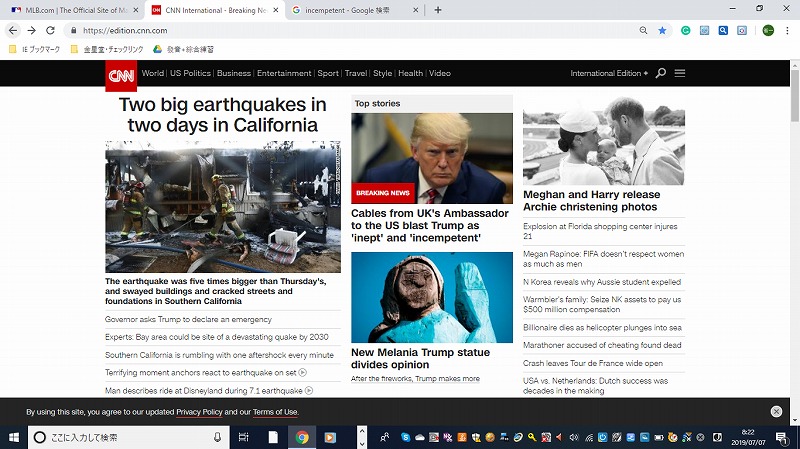The image size is (800, 449).
Task: Open the Video section
Action: point(440,73)
